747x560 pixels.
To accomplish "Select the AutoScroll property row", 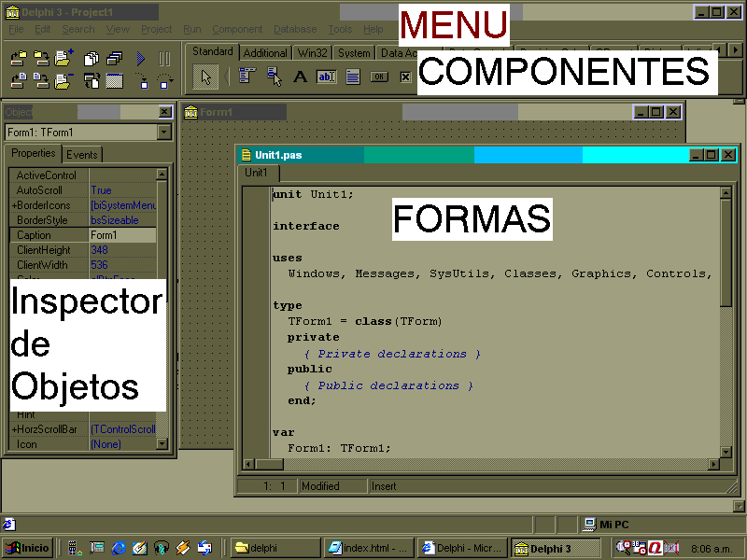I will tap(83, 190).
